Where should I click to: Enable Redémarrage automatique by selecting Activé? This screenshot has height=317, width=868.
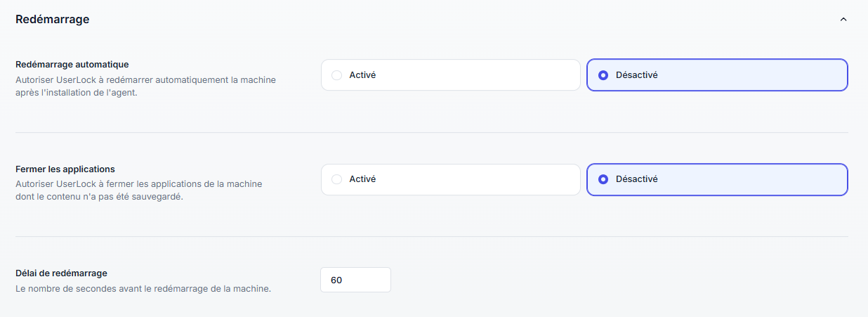tap(450, 75)
